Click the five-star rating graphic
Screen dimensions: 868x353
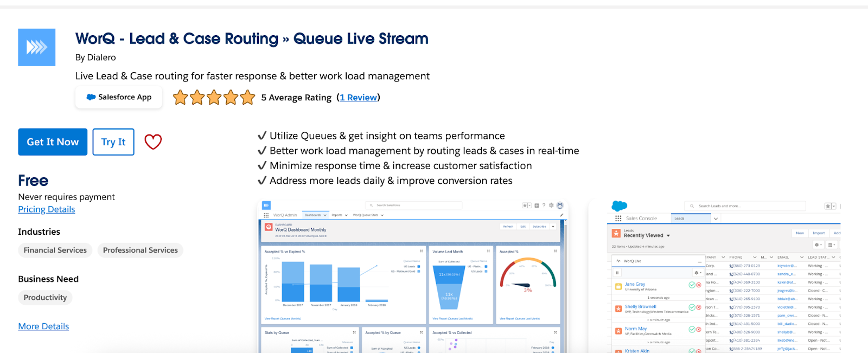[x=214, y=98]
